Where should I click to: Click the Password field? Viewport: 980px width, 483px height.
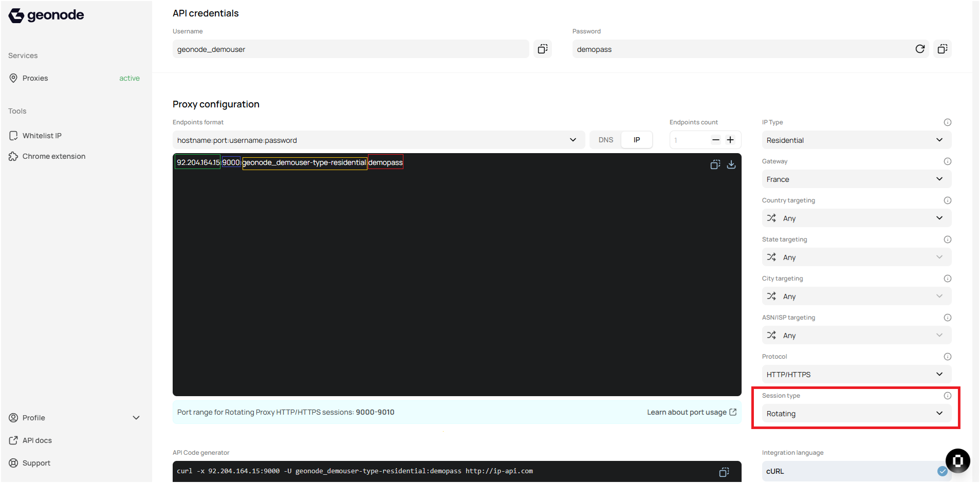pyautogui.click(x=750, y=49)
